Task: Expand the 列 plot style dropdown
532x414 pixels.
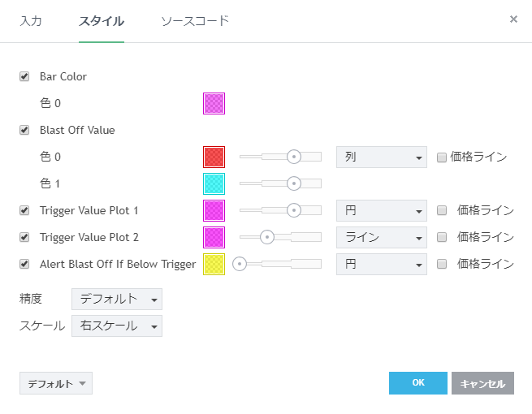Action: click(x=381, y=157)
